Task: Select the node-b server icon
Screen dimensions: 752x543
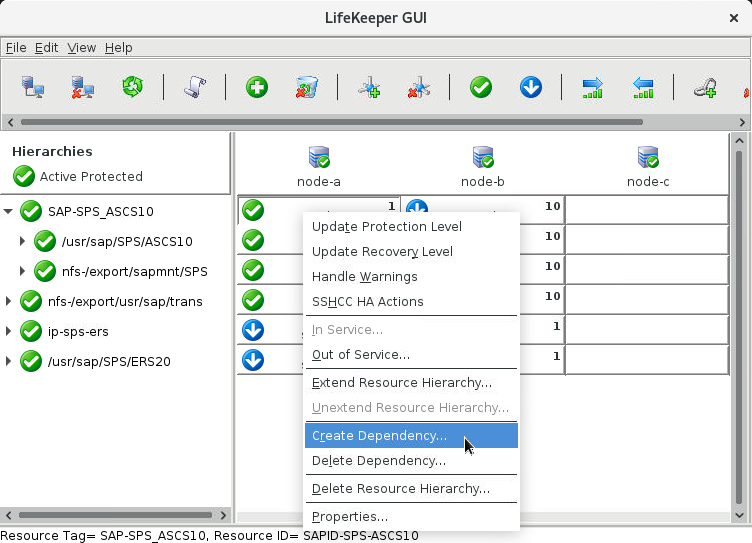Action: 483,157
